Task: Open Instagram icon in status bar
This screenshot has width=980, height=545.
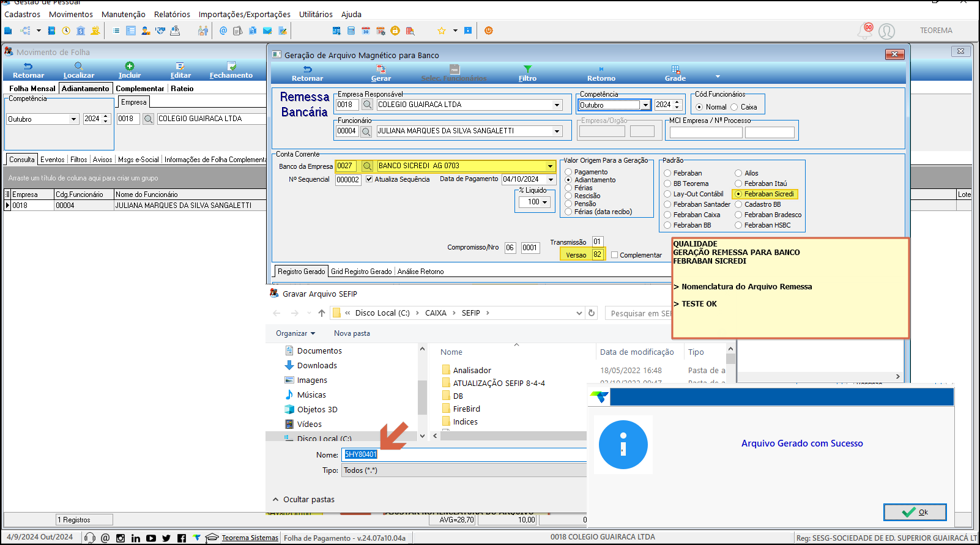Action: (121, 538)
